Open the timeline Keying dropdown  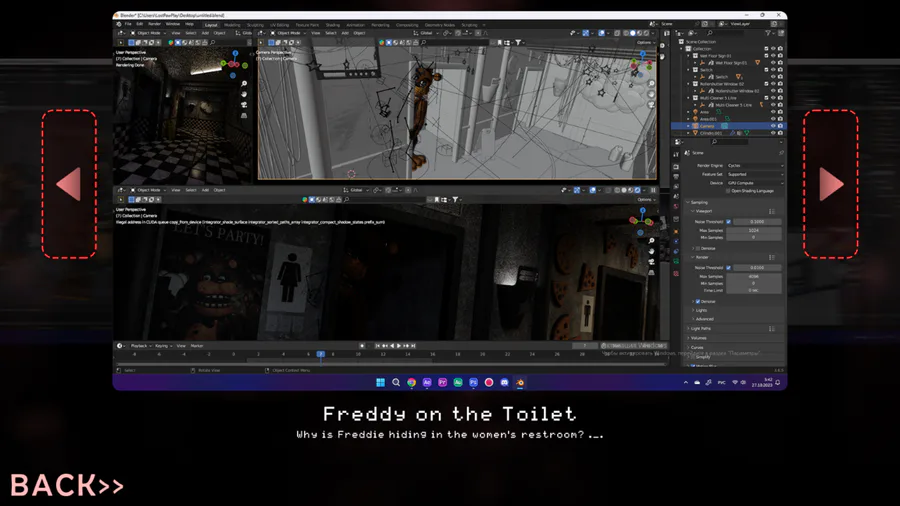pos(163,346)
